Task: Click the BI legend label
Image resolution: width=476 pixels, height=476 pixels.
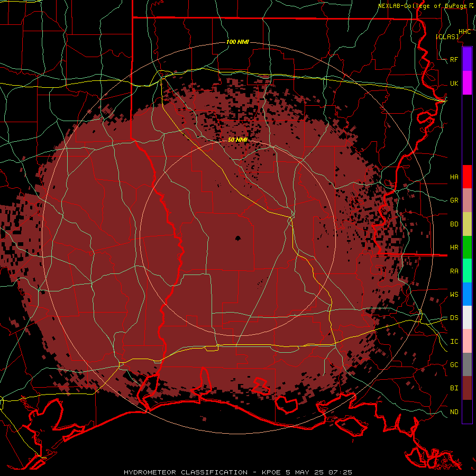Action: [454, 388]
